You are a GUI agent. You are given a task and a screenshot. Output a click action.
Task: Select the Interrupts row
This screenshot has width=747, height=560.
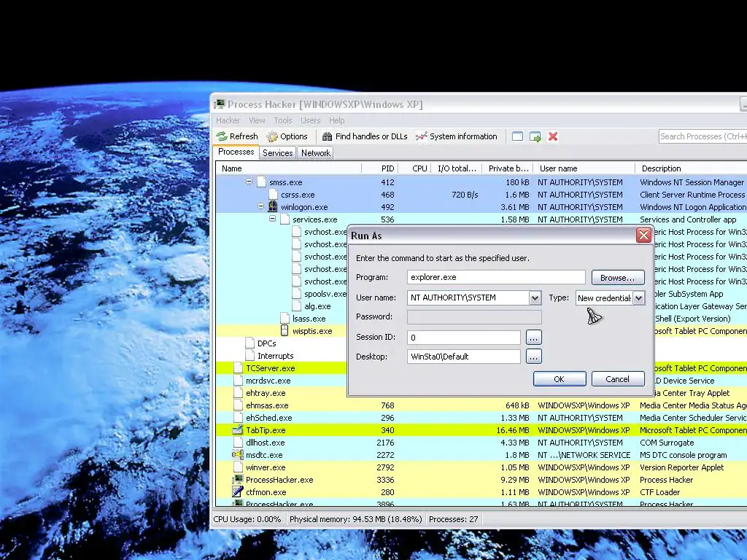pos(282,356)
